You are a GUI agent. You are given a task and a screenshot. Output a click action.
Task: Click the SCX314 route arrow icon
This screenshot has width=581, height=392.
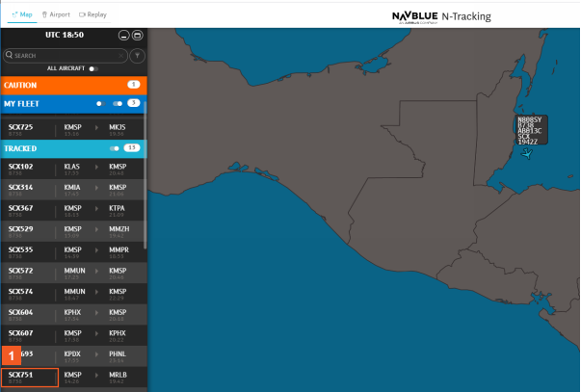pyautogui.click(x=96, y=188)
